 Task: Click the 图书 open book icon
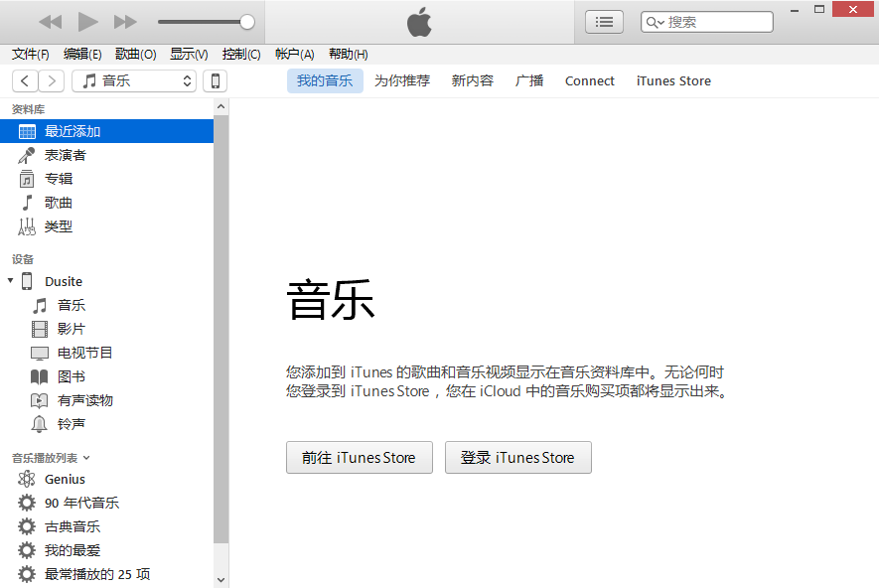(x=40, y=376)
